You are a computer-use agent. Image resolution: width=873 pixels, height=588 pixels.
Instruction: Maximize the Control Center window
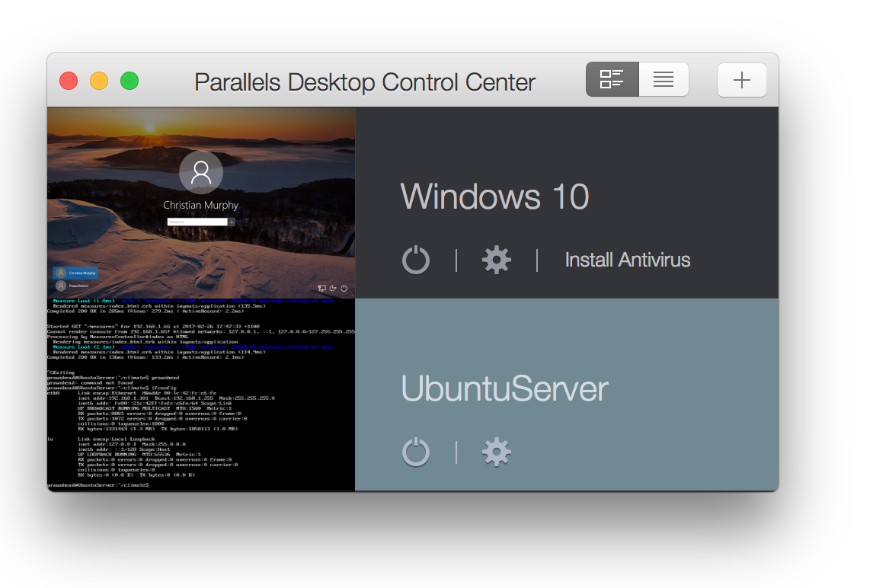click(130, 81)
